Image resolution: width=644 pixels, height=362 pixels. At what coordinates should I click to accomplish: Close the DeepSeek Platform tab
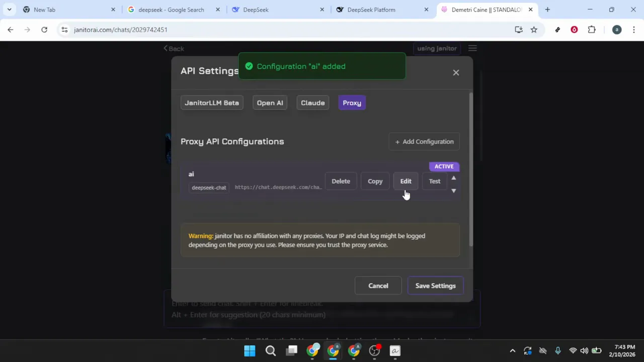tap(426, 10)
